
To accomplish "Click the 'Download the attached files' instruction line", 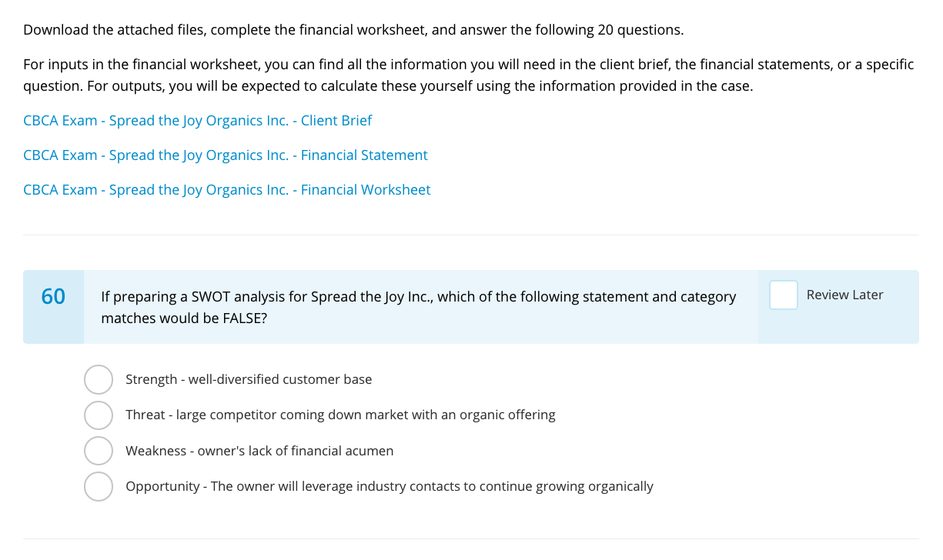I will click(x=353, y=30).
